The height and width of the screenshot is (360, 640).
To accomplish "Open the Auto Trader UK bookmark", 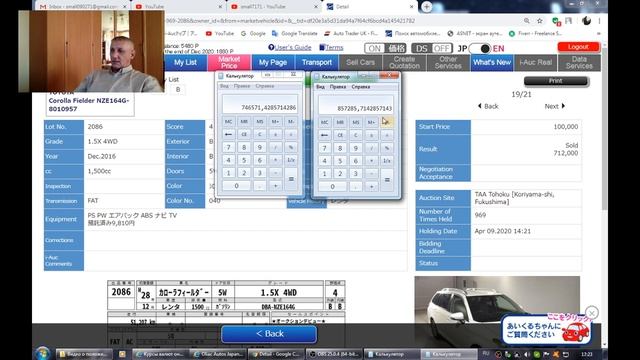I will pyautogui.click(x=351, y=33).
